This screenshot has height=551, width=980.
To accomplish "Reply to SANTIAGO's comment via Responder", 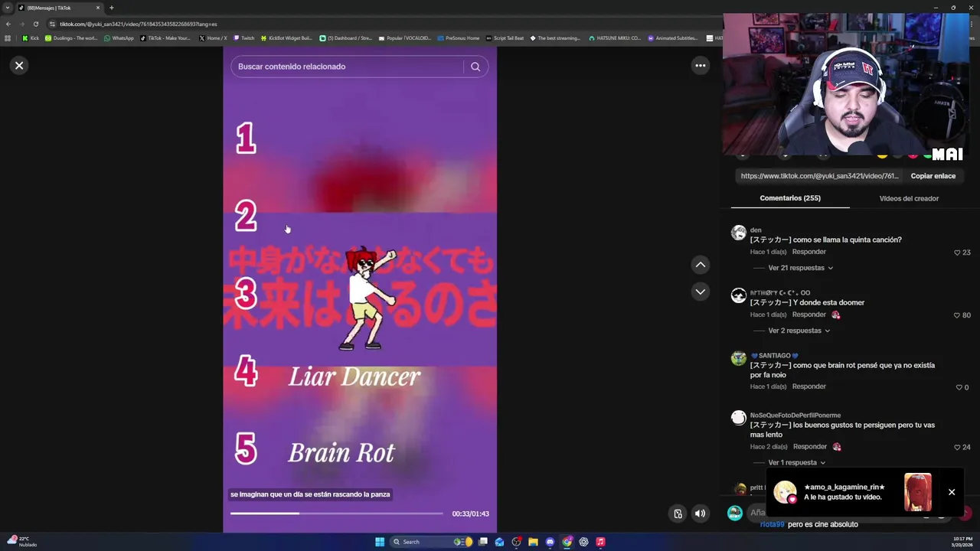I will click(809, 386).
